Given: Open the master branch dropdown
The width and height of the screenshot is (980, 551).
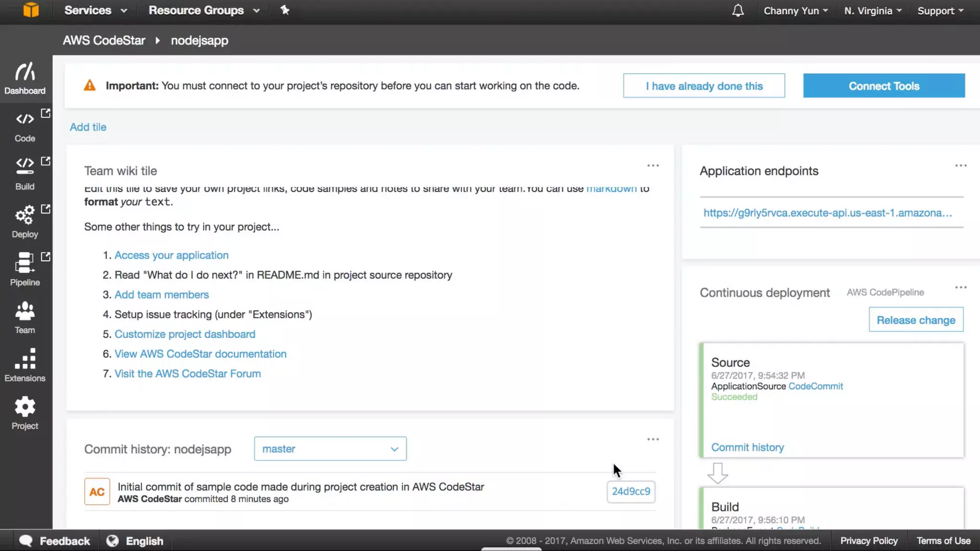Looking at the screenshot, I should (330, 449).
